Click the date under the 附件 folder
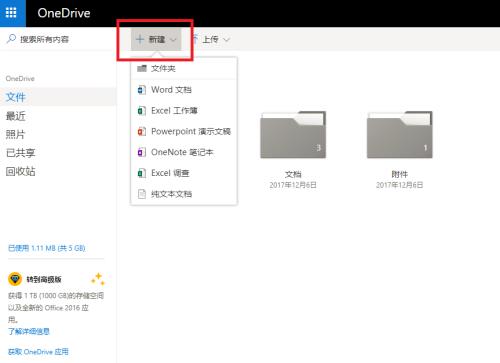This screenshot has width=500, height=363. click(400, 185)
